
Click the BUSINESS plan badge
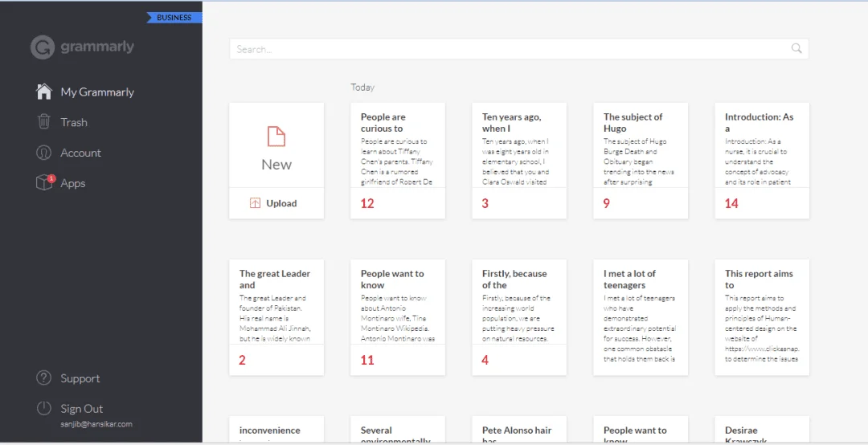pos(174,18)
